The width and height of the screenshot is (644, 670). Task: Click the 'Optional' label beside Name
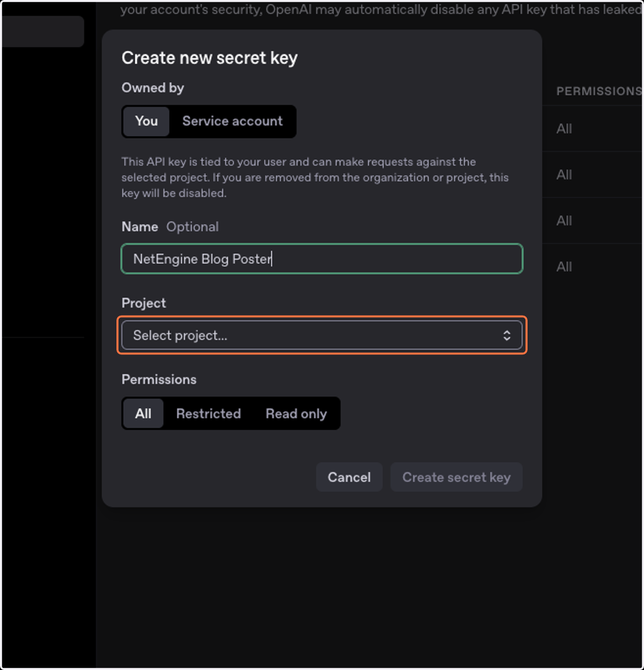point(193,227)
